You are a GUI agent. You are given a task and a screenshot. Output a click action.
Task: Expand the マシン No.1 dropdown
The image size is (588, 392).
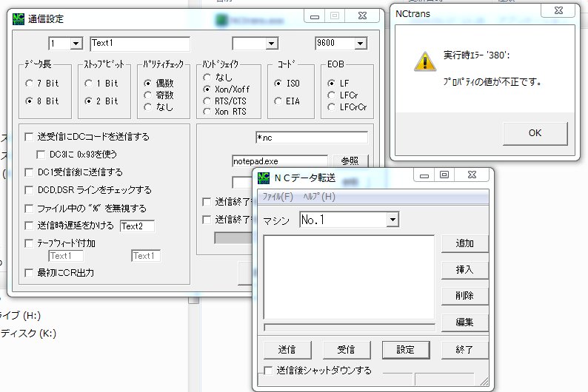point(392,220)
